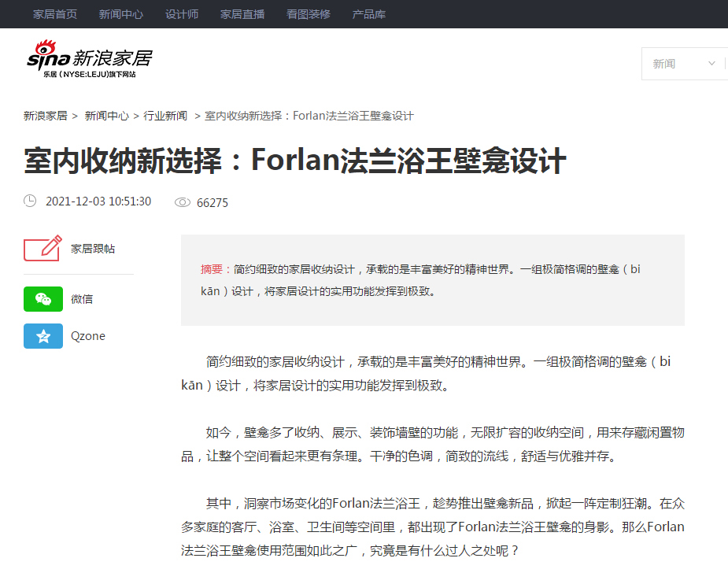
Task: Click the clock icon beside publish date
Action: click(30, 201)
